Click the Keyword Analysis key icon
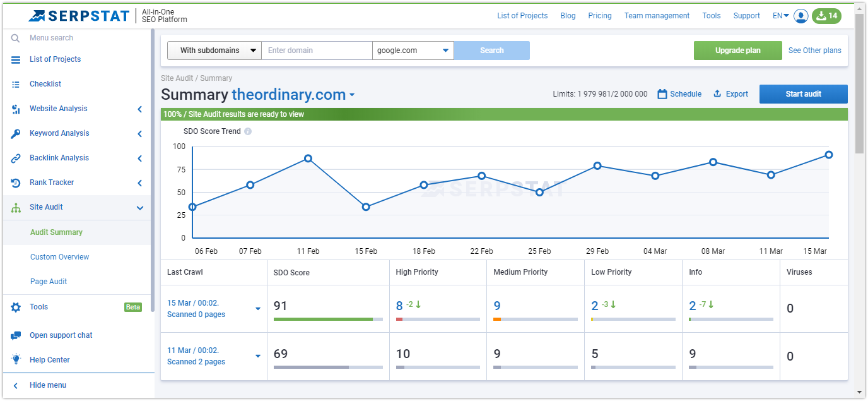 point(16,133)
